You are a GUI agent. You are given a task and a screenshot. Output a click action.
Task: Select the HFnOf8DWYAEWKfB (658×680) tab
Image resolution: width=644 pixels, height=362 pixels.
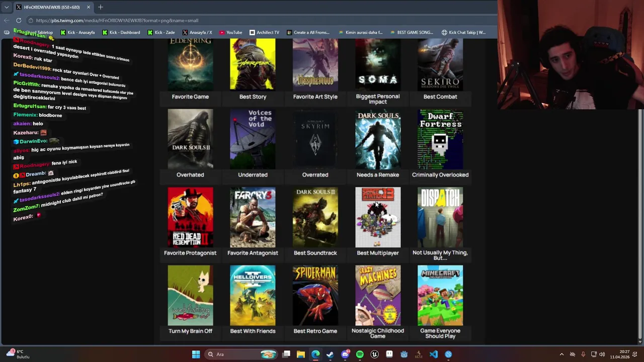(53, 7)
